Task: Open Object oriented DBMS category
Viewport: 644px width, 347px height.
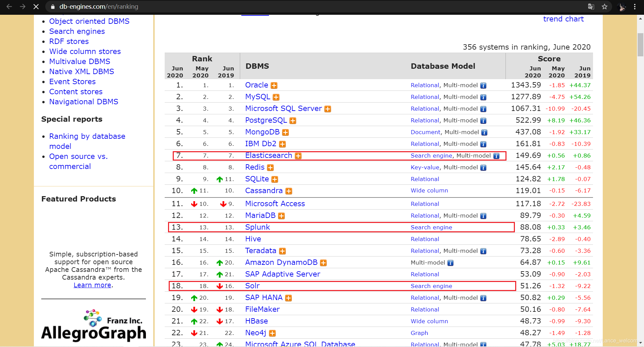Action: coord(89,21)
